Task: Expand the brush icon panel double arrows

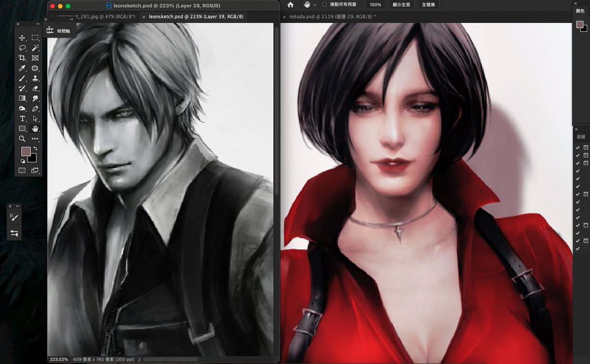Action: click(17, 206)
